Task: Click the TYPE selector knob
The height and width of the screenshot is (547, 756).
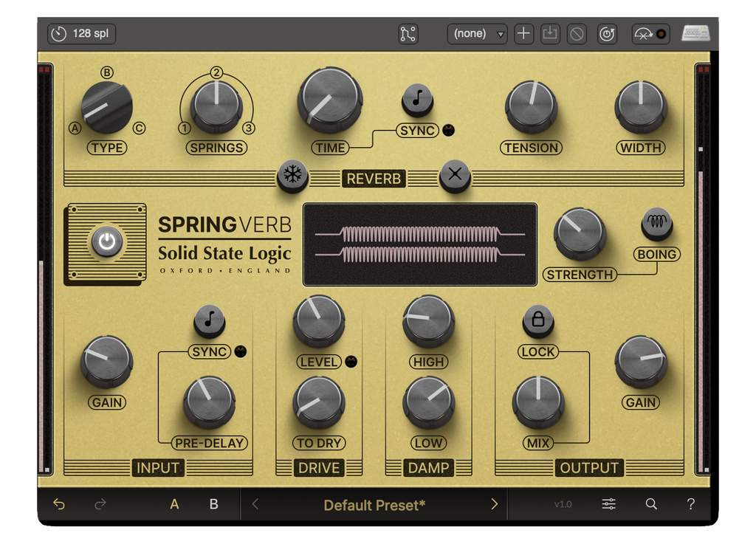Action: point(106,107)
